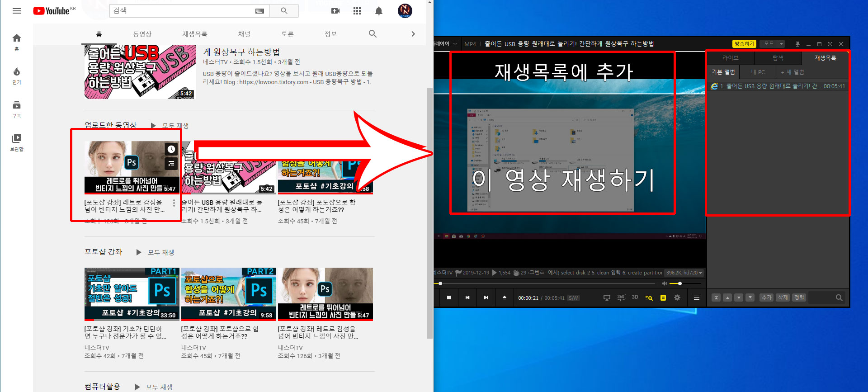Click 추가 add button in playlist
The width and height of the screenshot is (868, 392).
(x=767, y=298)
